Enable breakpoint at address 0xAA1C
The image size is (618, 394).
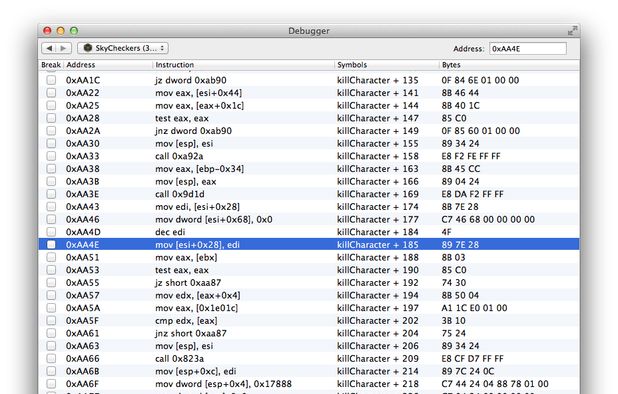51,80
